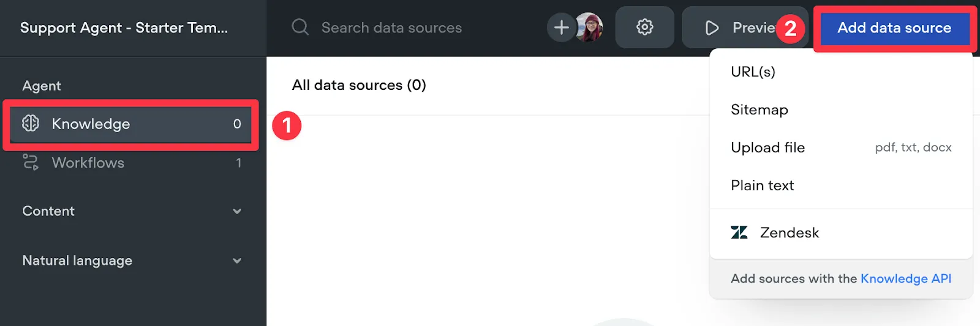Image resolution: width=980 pixels, height=326 pixels.
Task: Open the Knowledge API link
Action: tap(906, 278)
